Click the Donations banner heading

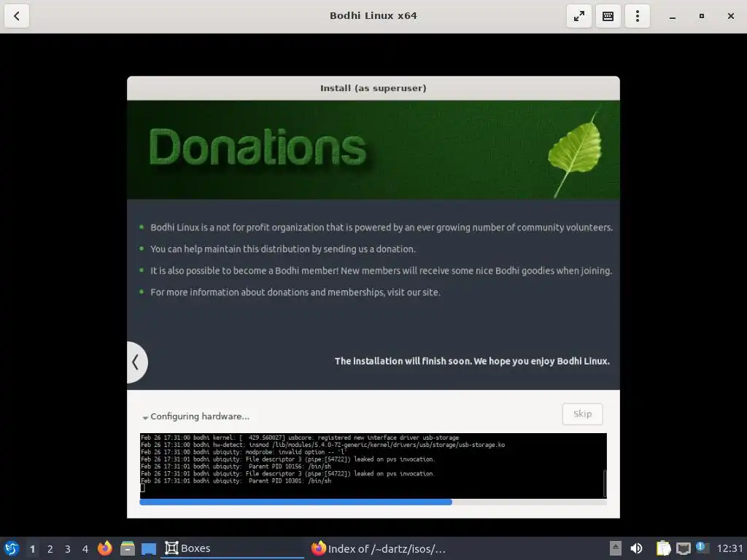click(258, 147)
